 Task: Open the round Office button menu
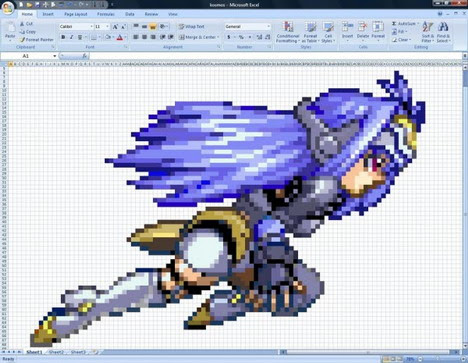[x=7, y=7]
